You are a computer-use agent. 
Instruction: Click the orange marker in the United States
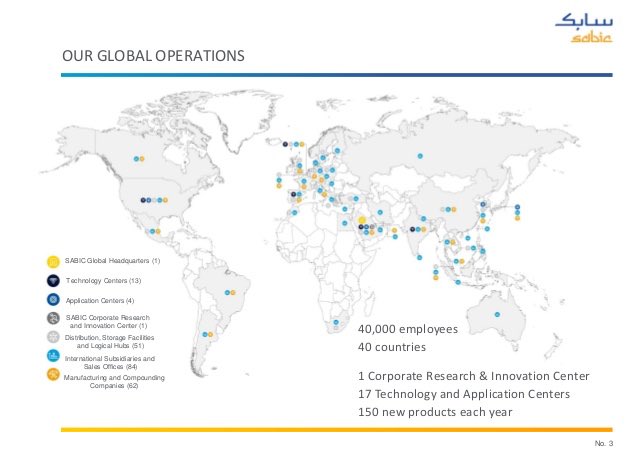(x=165, y=200)
